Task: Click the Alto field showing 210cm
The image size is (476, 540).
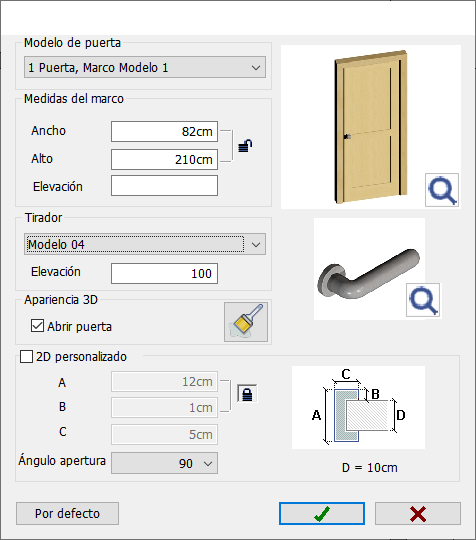Action: tap(164, 159)
